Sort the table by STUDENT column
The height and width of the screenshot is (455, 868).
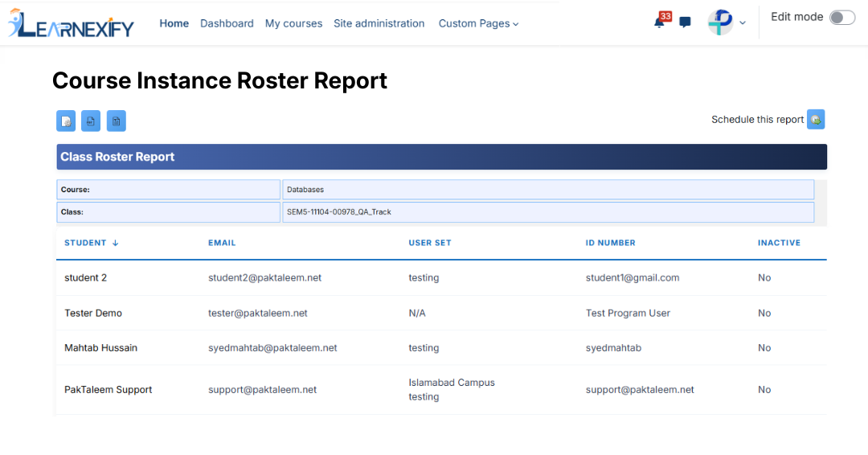click(85, 243)
